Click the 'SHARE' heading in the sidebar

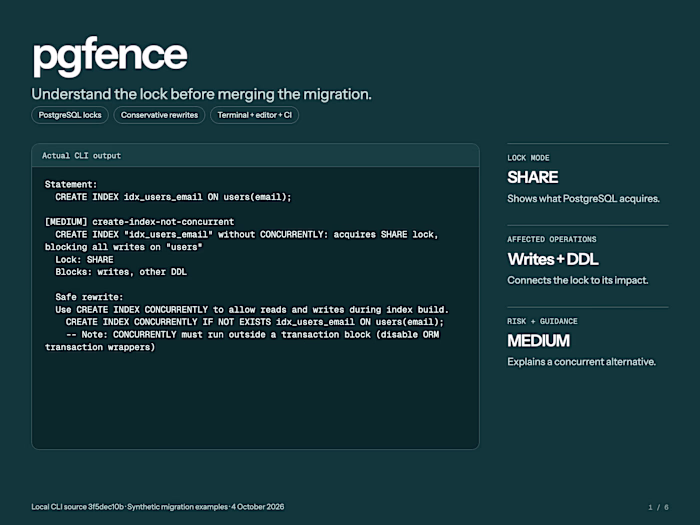coord(533,177)
